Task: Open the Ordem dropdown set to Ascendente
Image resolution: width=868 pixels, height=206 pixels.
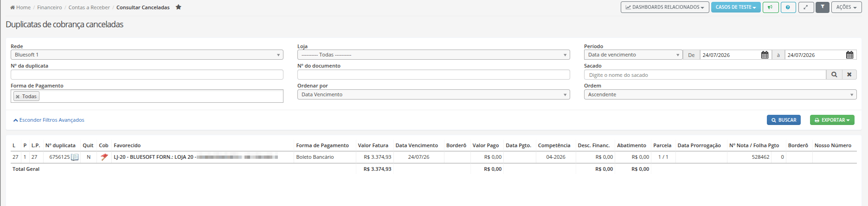Action: pos(720,94)
